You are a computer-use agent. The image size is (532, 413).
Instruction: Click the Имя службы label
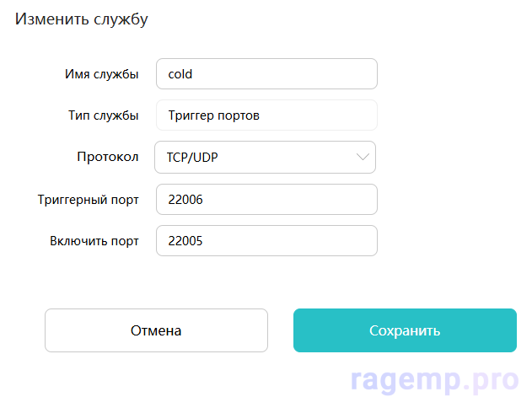pos(101,73)
